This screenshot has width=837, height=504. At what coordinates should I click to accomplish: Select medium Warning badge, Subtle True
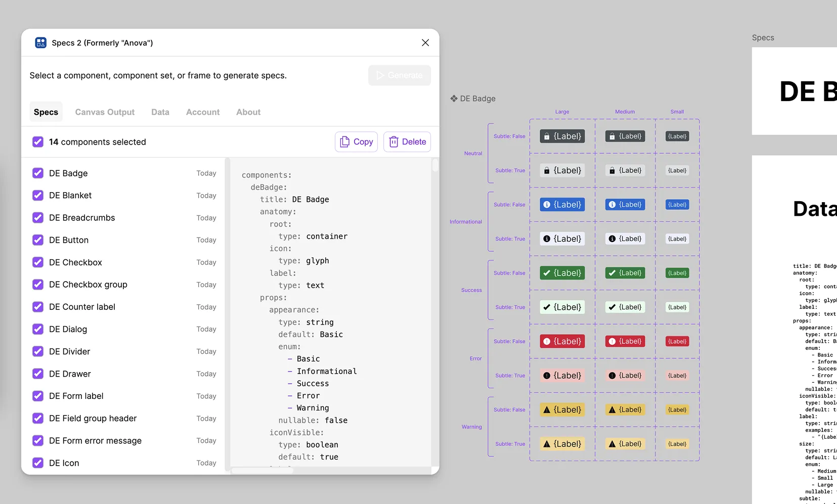[x=625, y=444]
